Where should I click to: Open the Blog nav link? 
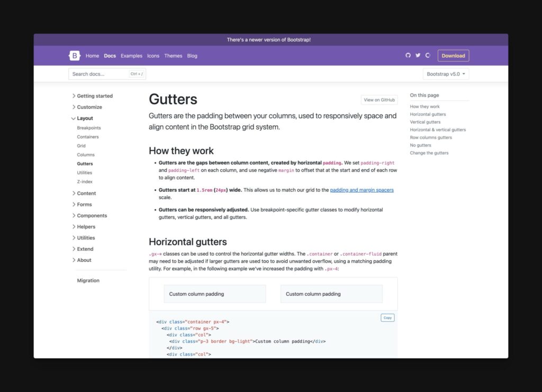point(192,56)
